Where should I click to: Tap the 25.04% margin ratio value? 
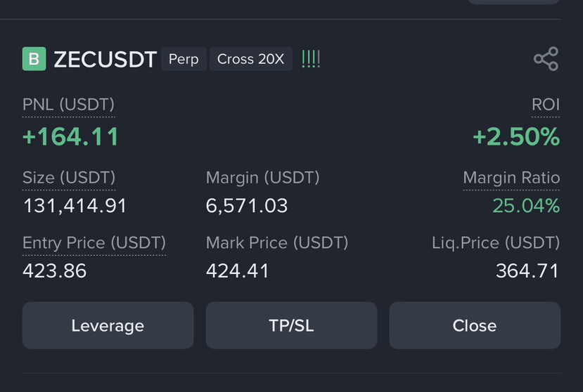tap(526, 205)
